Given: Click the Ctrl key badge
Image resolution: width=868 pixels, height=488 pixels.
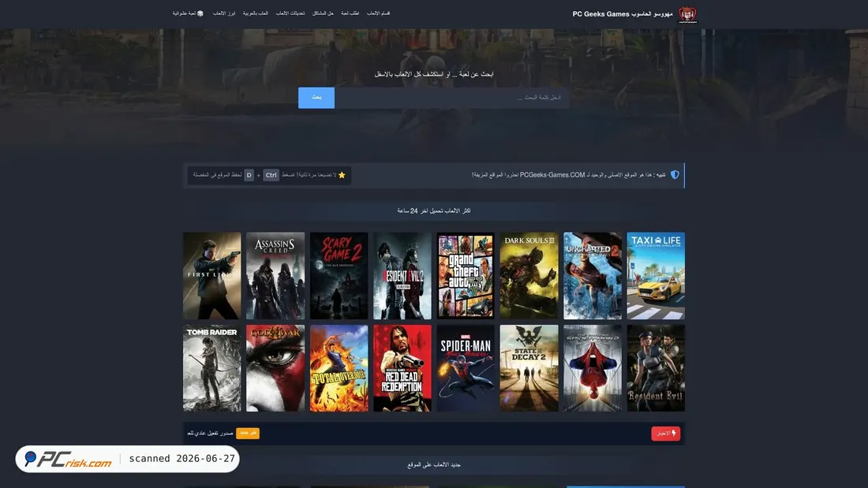Looking at the screenshot, I should point(271,175).
